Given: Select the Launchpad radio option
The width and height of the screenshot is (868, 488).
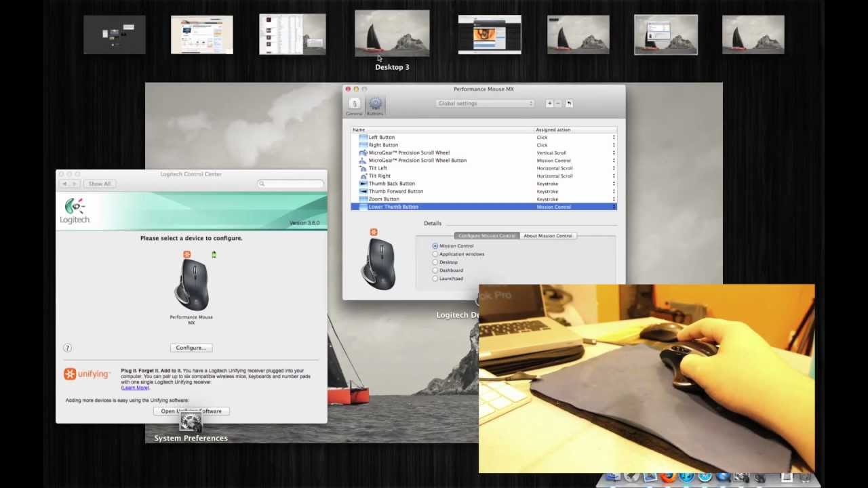Looking at the screenshot, I should pyautogui.click(x=435, y=279).
